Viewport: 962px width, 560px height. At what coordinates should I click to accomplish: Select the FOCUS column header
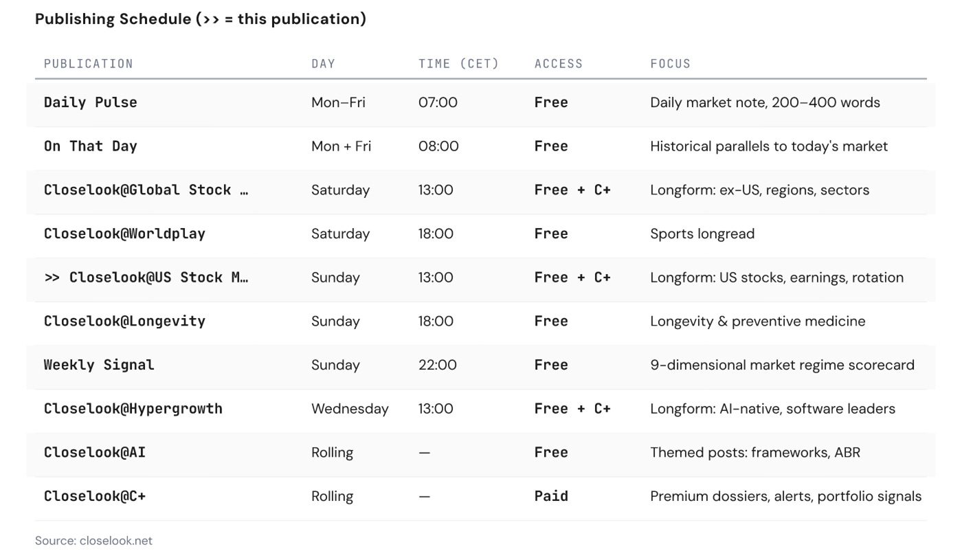pyautogui.click(x=671, y=63)
